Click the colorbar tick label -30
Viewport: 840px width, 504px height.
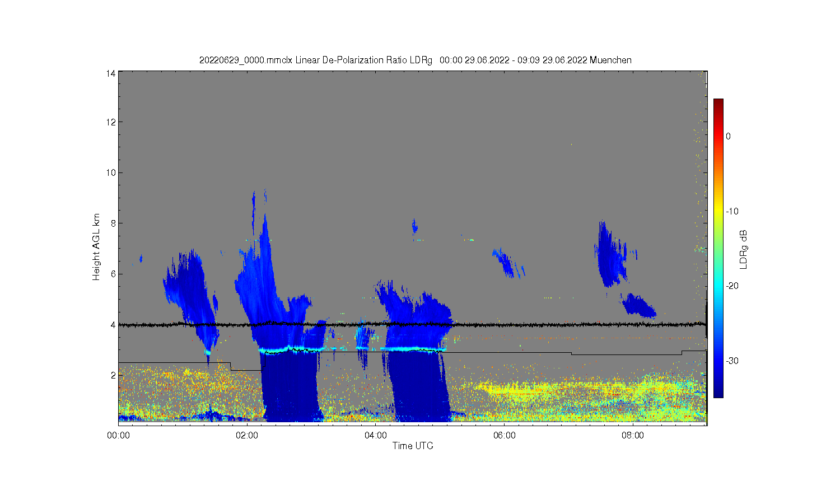(732, 361)
